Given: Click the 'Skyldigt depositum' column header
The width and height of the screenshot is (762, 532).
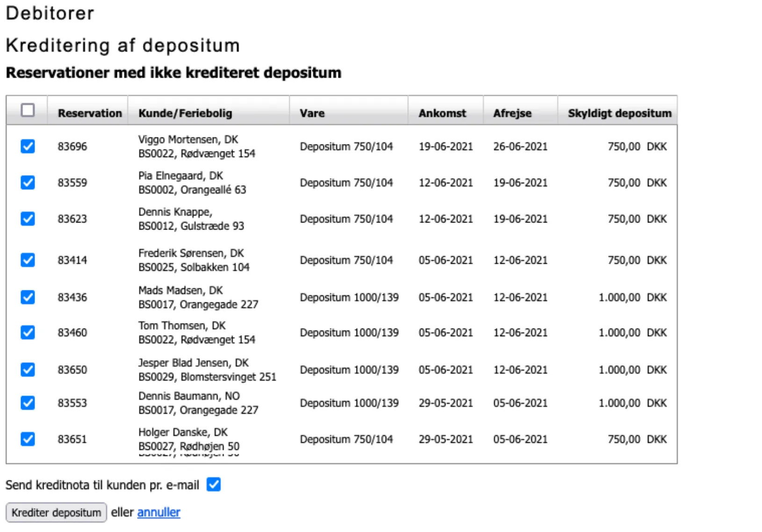Looking at the screenshot, I should (x=619, y=113).
